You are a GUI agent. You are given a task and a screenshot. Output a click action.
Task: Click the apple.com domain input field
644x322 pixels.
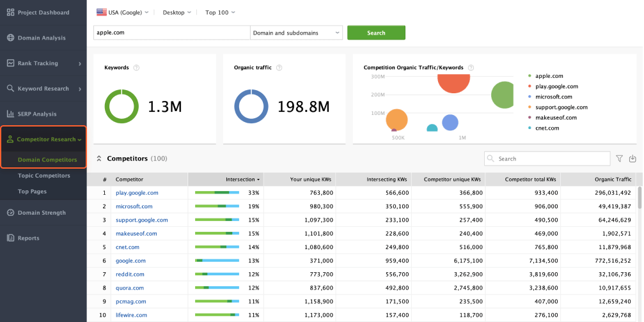(x=171, y=33)
